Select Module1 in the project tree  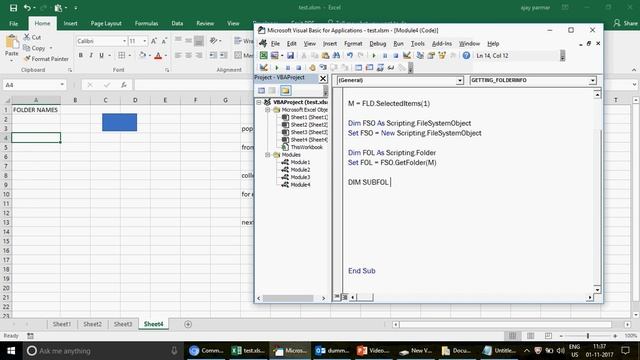[x=296, y=162]
